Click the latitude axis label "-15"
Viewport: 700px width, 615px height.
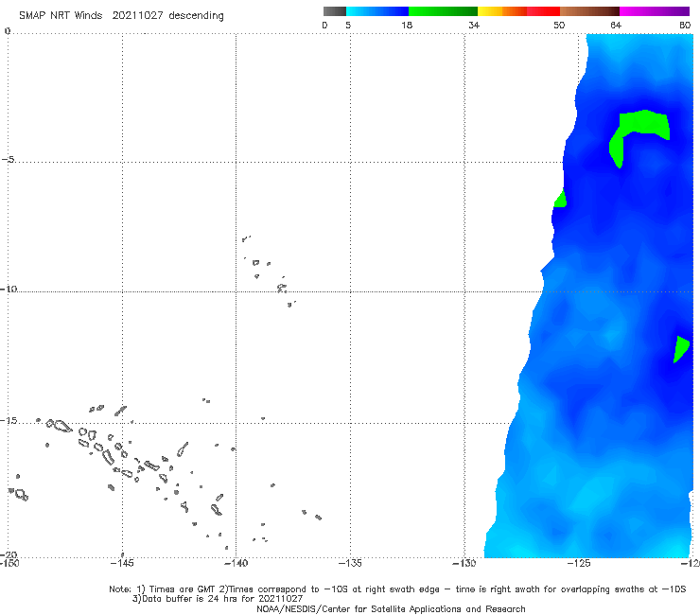9,421
